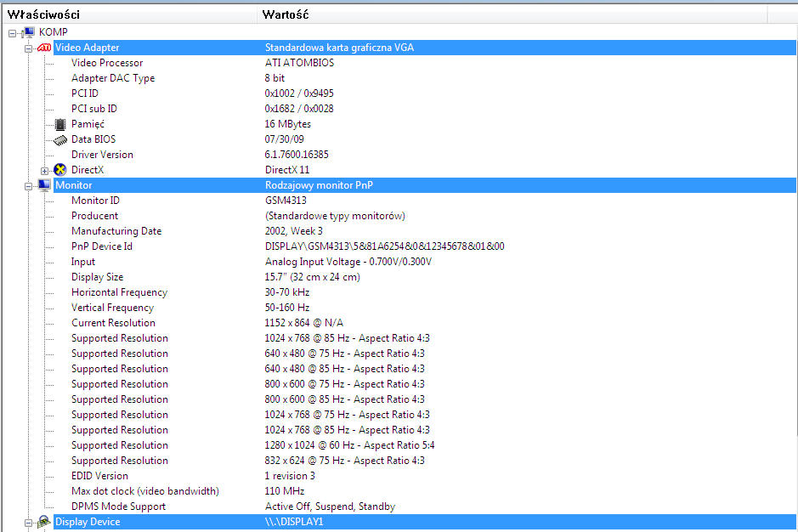Select the DPMS Mode Support row

click(119, 507)
